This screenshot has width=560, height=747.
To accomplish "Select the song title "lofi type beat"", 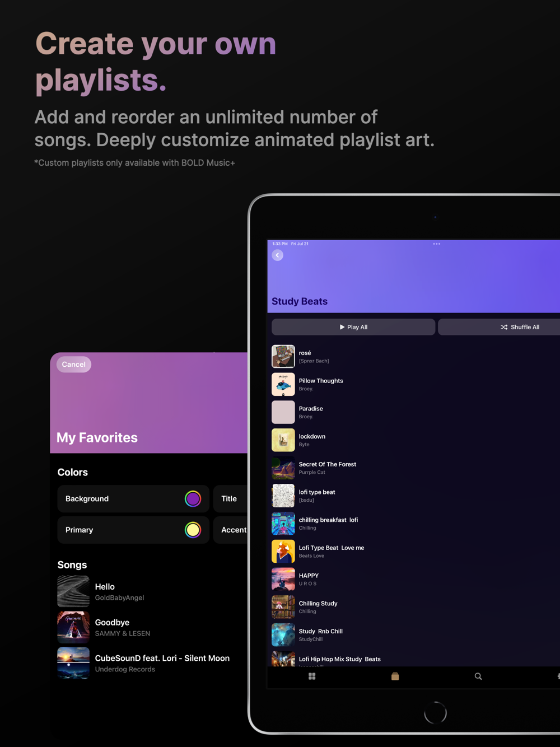I will click(317, 492).
